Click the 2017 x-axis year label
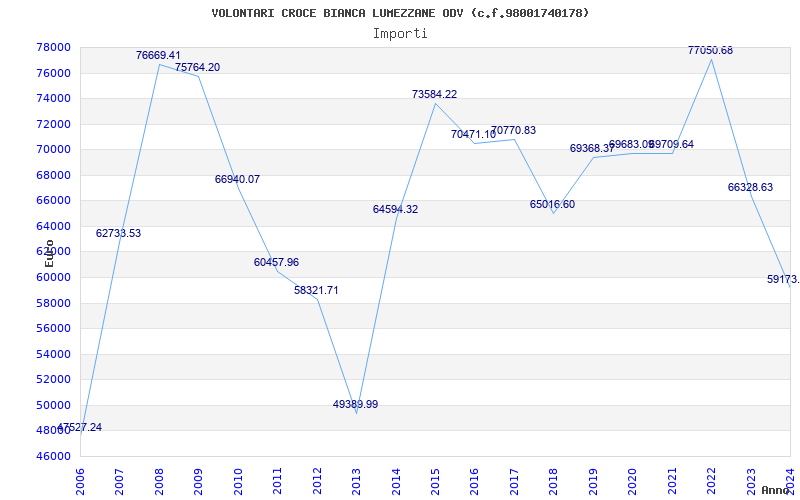The image size is (800, 500). pos(514,482)
